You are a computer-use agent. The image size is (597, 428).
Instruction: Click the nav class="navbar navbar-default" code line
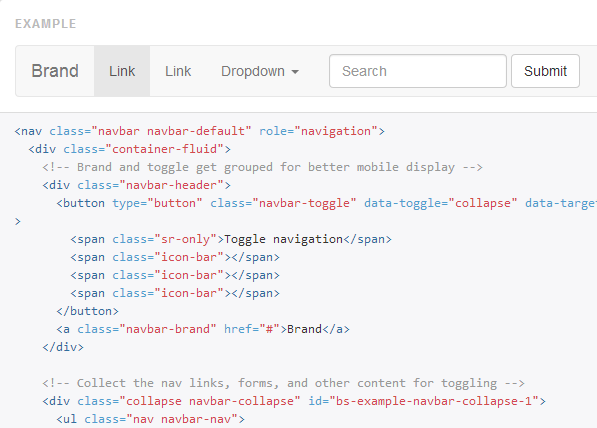click(200, 131)
